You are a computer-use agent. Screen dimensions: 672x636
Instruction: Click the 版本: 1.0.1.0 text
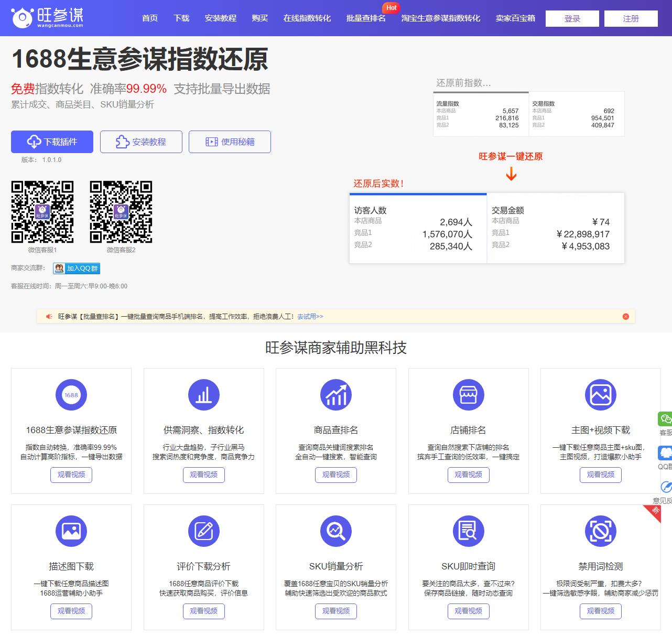(x=41, y=160)
